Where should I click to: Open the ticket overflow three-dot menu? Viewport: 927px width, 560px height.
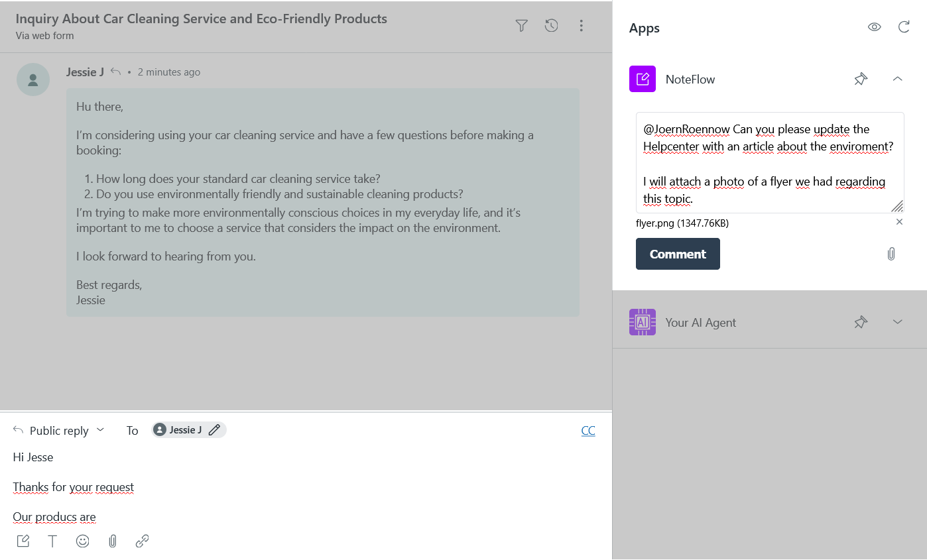click(582, 25)
